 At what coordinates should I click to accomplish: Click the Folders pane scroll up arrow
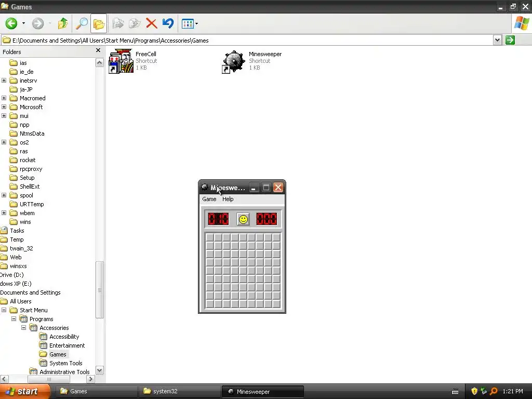(99, 63)
